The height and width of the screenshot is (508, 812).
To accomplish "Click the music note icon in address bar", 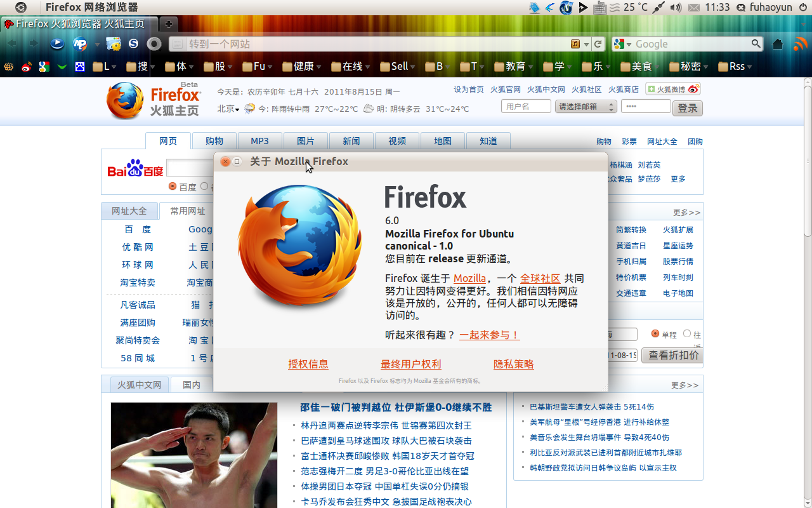I will (x=575, y=44).
